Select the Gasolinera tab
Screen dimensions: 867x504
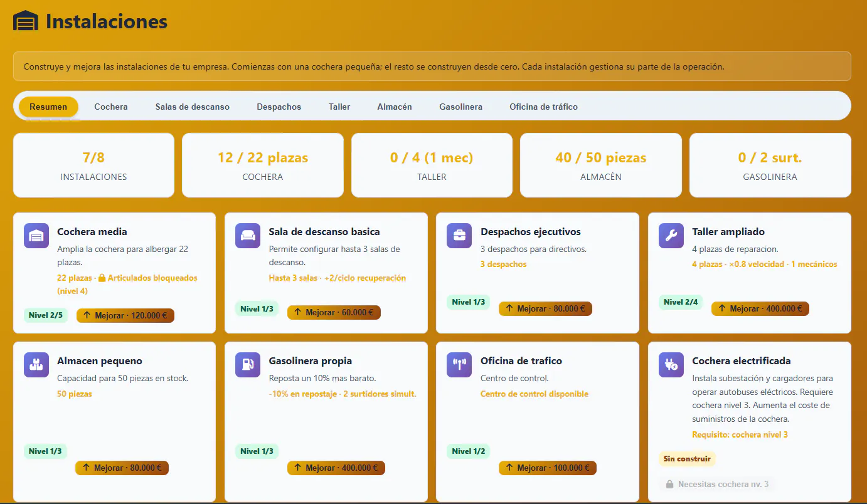point(460,107)
